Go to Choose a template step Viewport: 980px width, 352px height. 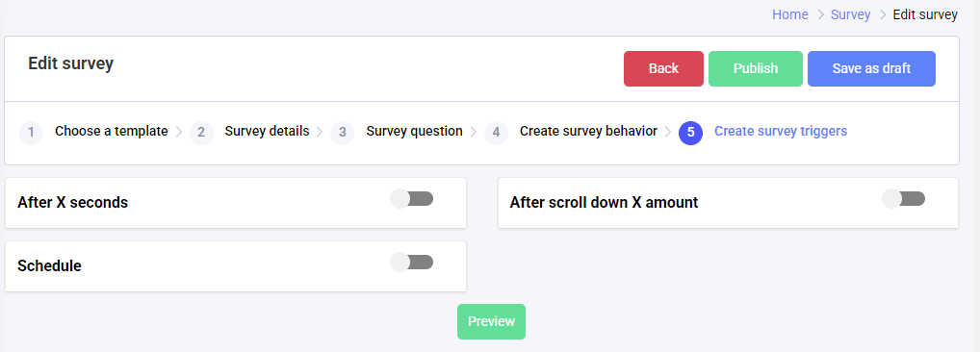coord(112,132)
